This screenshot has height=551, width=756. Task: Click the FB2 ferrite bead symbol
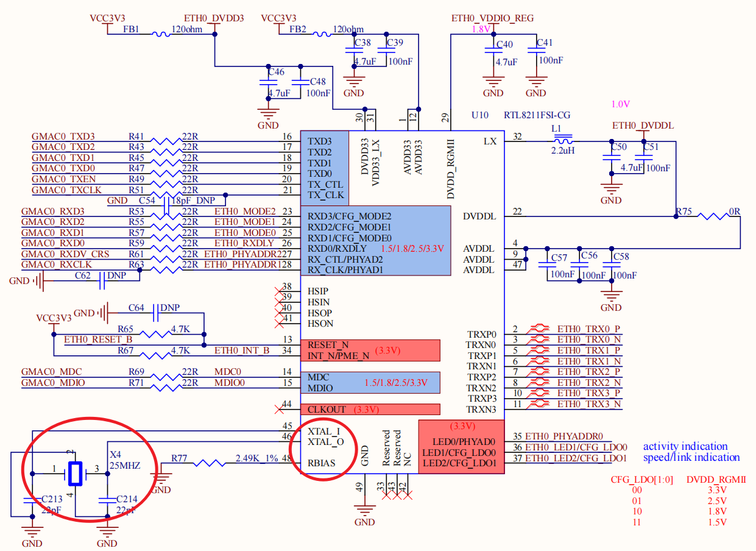click(x=322, y=34)
